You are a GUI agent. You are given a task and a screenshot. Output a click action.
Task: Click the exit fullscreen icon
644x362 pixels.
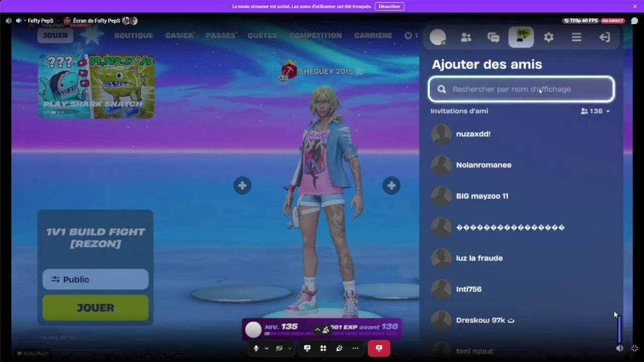[x=634, y=348]
